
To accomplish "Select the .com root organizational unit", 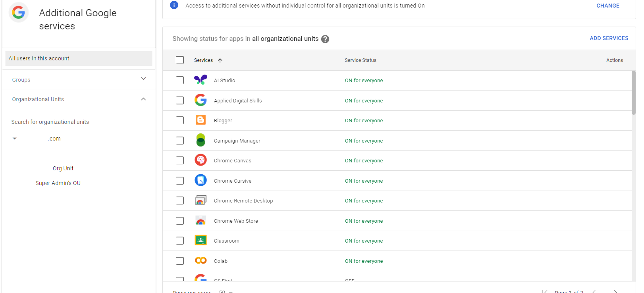I will [x=54, y=139].
